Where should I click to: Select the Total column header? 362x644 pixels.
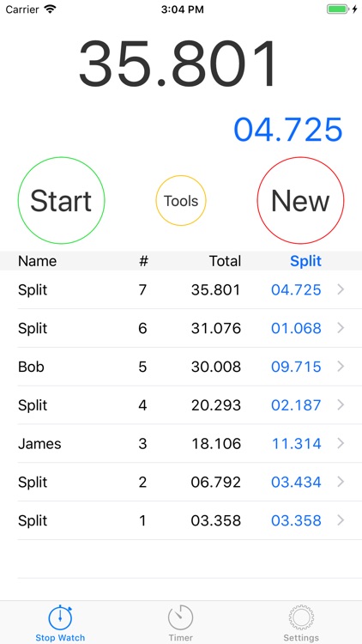[x=225, y=261]
